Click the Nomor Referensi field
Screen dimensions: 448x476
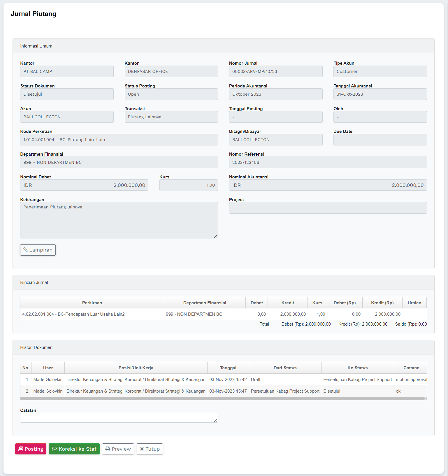[x=328, y=162]
